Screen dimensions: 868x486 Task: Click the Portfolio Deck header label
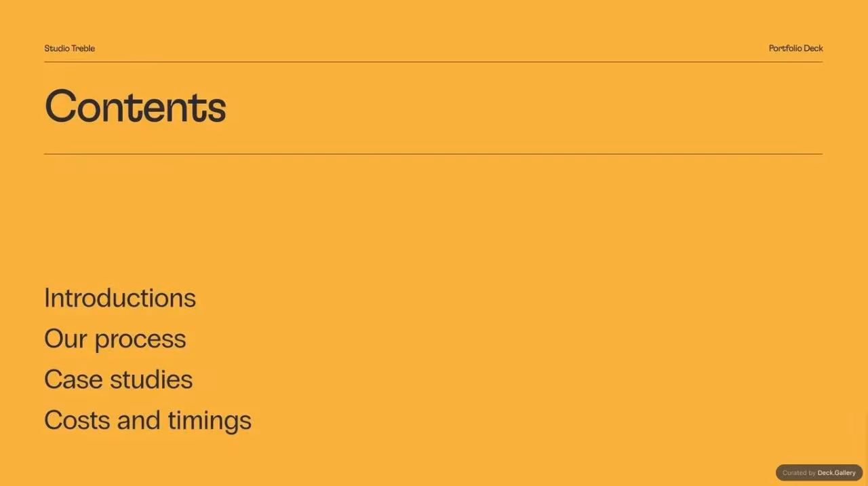[x=795, y=48]
